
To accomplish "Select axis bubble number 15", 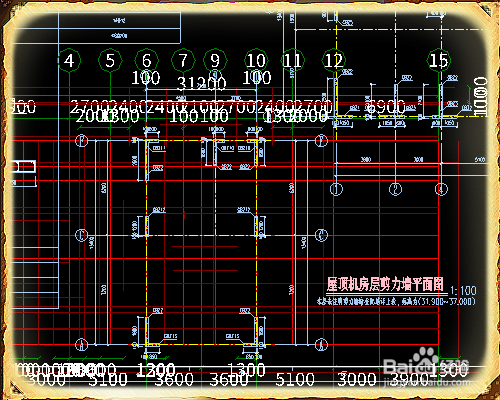I will (x=439, y=60).
